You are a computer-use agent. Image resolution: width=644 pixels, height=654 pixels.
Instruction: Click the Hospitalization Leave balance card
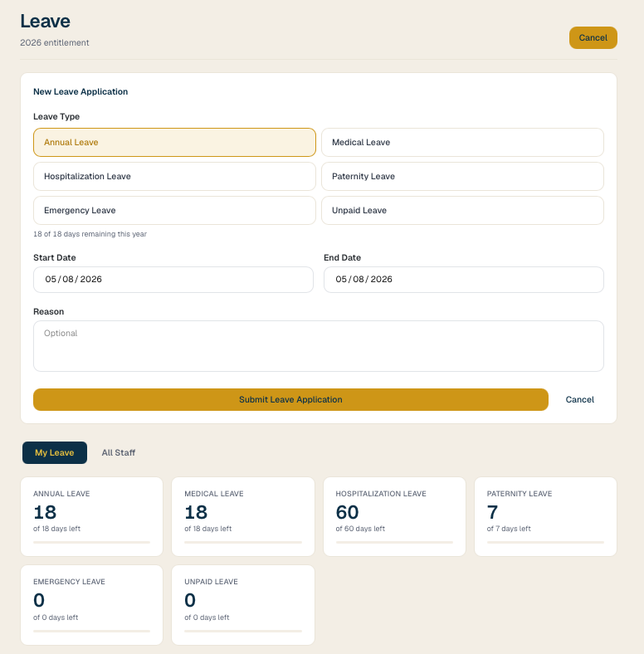point(394,516)
